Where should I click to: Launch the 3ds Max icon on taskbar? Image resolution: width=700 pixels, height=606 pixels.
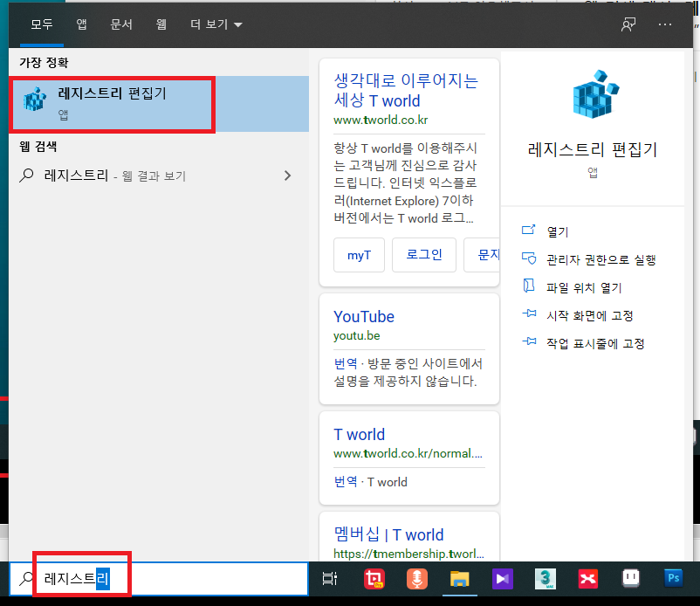coord(546,579)
